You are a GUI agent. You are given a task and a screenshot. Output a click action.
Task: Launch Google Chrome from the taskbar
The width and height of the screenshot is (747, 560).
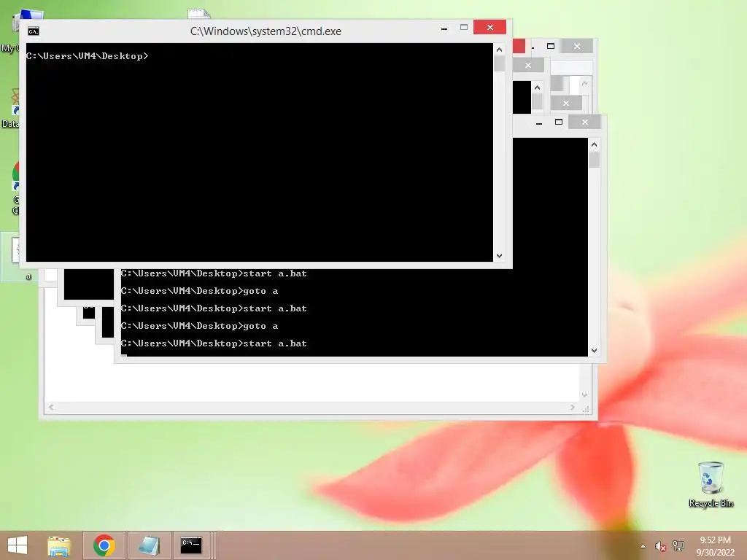click(104, 545)
